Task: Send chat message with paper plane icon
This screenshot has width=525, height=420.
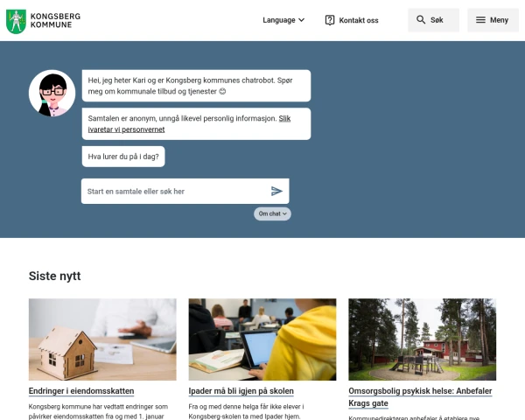Action: pyautogui.click(x=276, y=191)
